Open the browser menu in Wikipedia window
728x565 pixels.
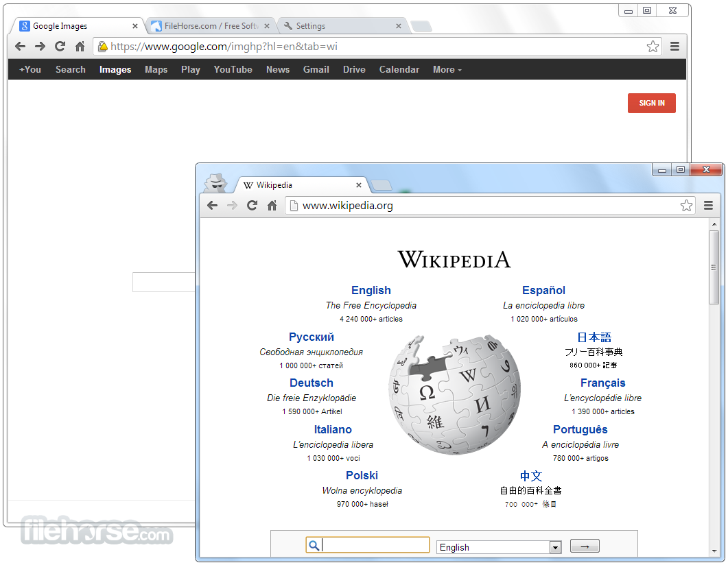click(708, 205)
